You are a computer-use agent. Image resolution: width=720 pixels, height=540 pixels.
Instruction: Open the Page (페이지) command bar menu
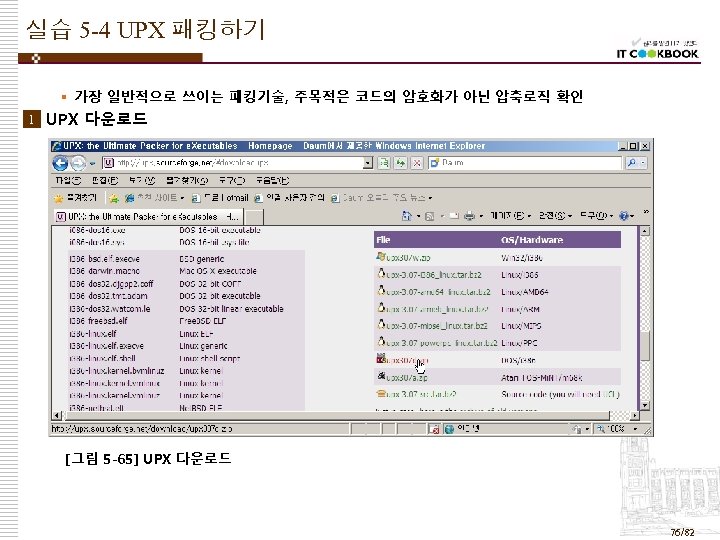tap(510, 216)
